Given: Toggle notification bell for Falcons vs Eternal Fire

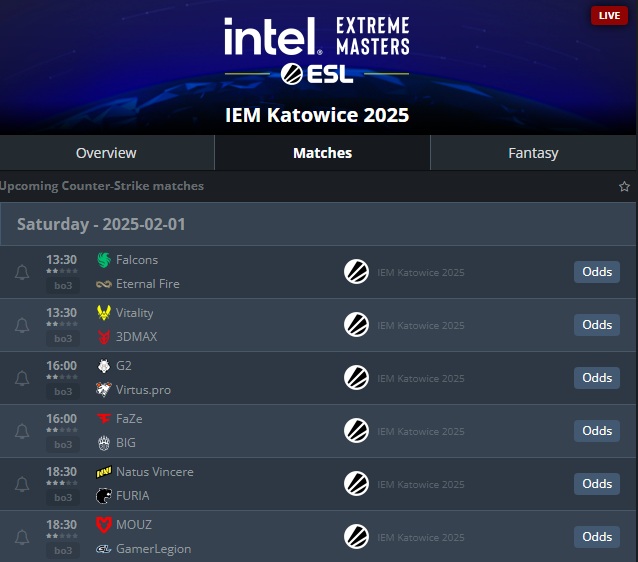Looking at the screenshot, I should [22, 272].
